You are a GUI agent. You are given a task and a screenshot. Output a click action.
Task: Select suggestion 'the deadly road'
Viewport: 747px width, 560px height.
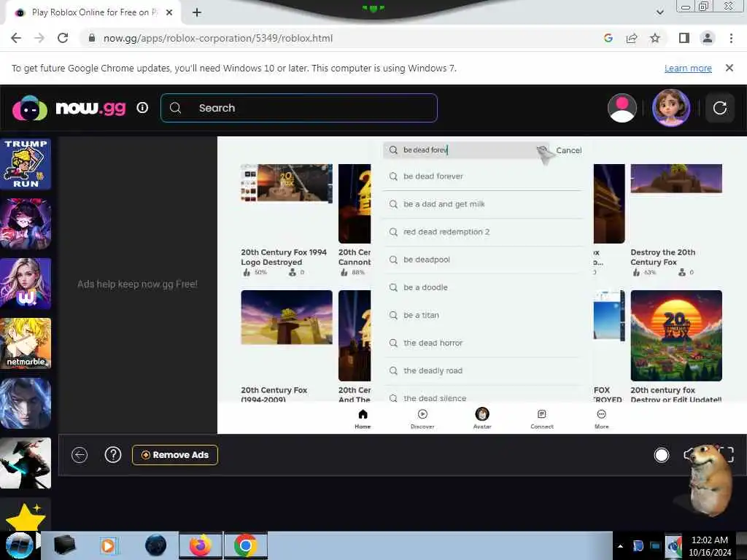[482, 371]
